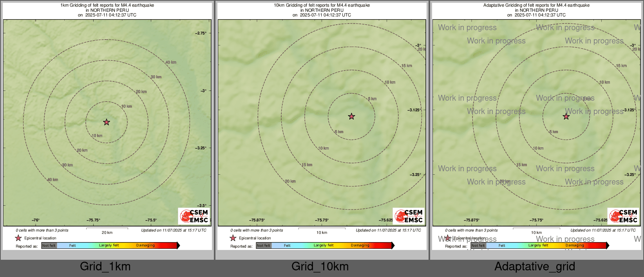644x277 pixels.
Task: Click '0 cells with more than 3 points' in Adaptative_grid
Action: [471, 230]
